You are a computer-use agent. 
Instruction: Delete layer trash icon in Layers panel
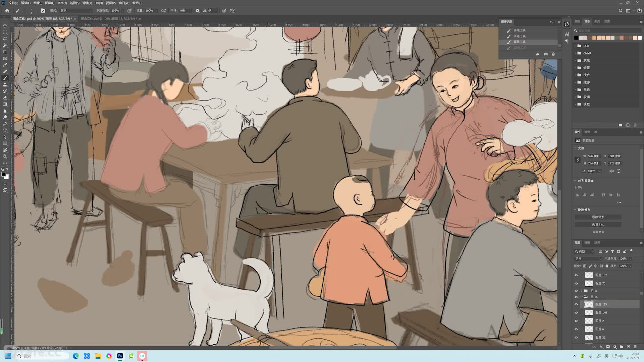tap(635, 347)
